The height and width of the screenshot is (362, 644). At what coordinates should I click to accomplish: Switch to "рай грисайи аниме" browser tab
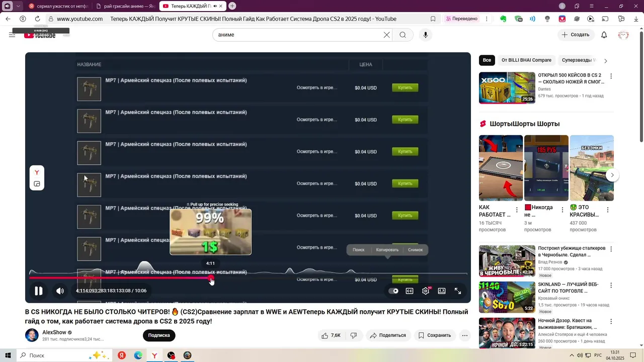[126, 6]
